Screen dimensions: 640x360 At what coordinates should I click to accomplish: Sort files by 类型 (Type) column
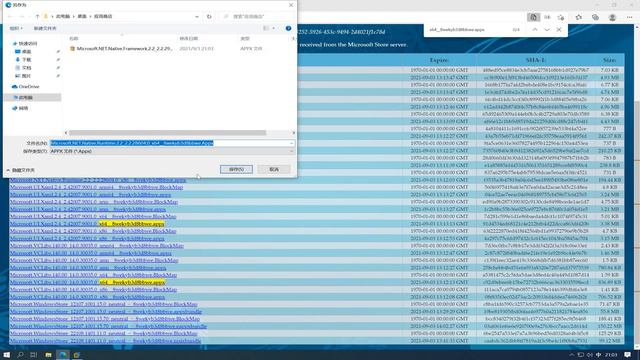click(x=245, y=38)
